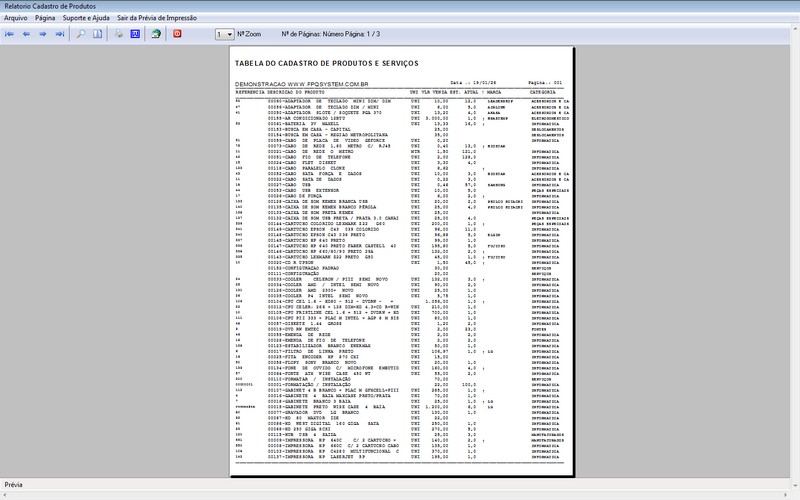Click row 00118-CABO PARALELO CLONE
This screenshot has height=500, width=800.
[x=402, y=168]
